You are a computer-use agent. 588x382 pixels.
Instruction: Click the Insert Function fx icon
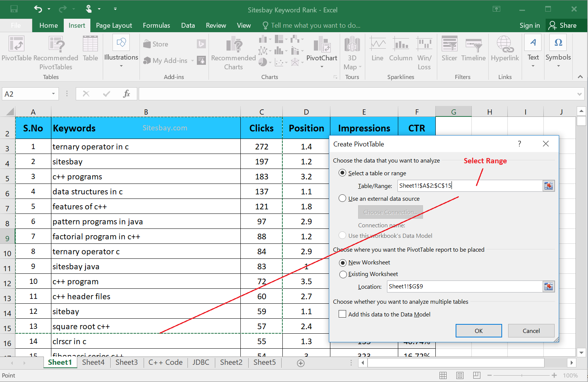tap(126, 94)
